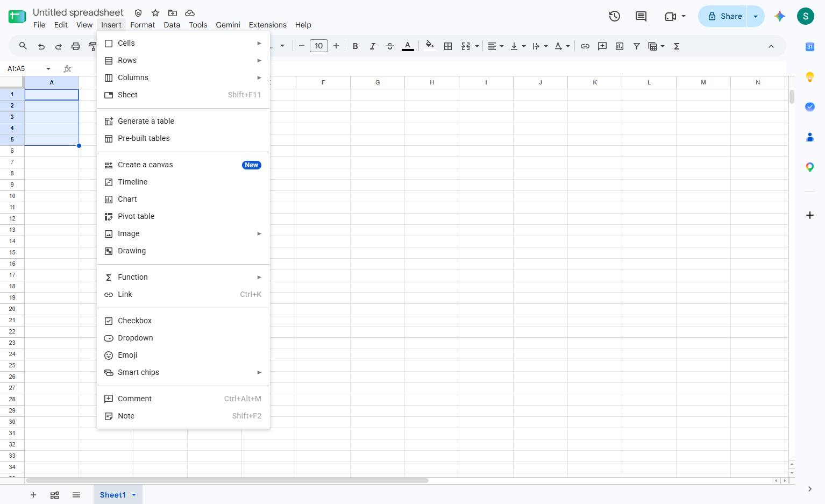Choose Checkbox in the Insert menu
The width and height of the screenshot is (825, 504).
(183, 321)
